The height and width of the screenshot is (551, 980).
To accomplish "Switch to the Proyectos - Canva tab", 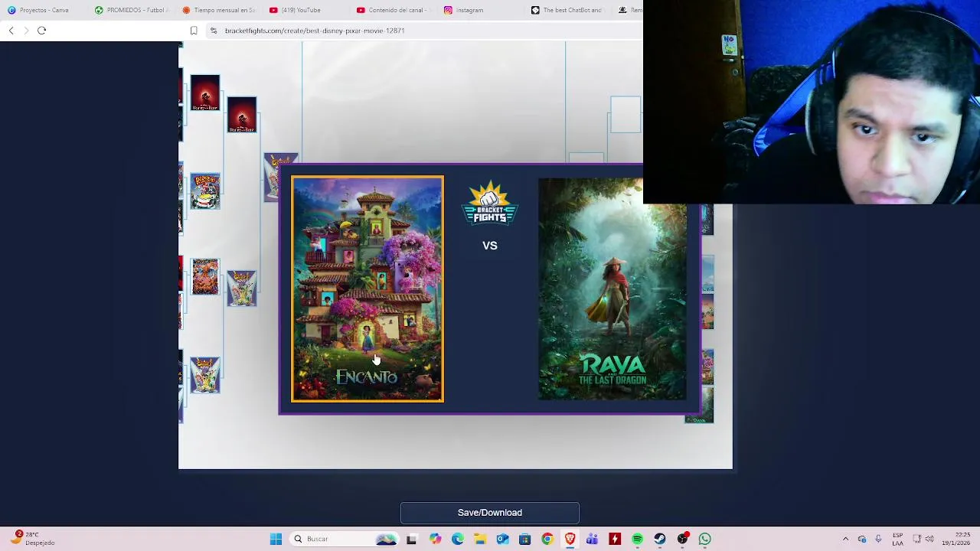I will click(x=42, y=10).
